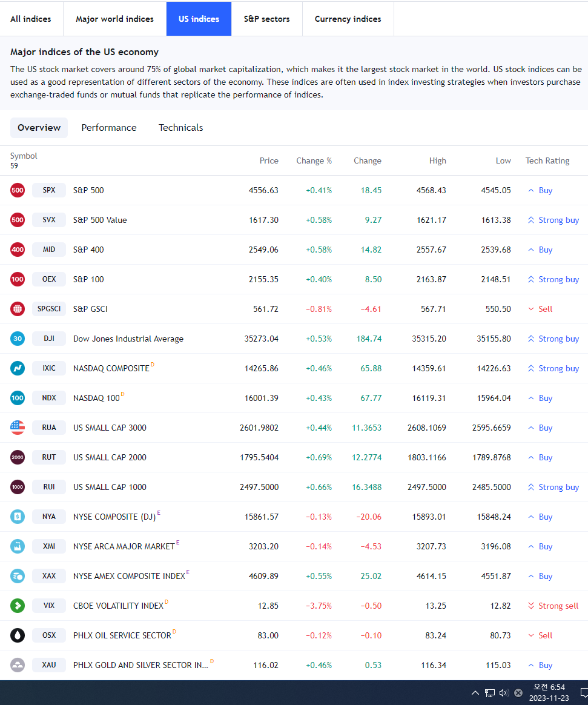This screenshot has height=705, width=588.
Task: Click the Dow Jones 30 logo icon
Action: point(18,339)
